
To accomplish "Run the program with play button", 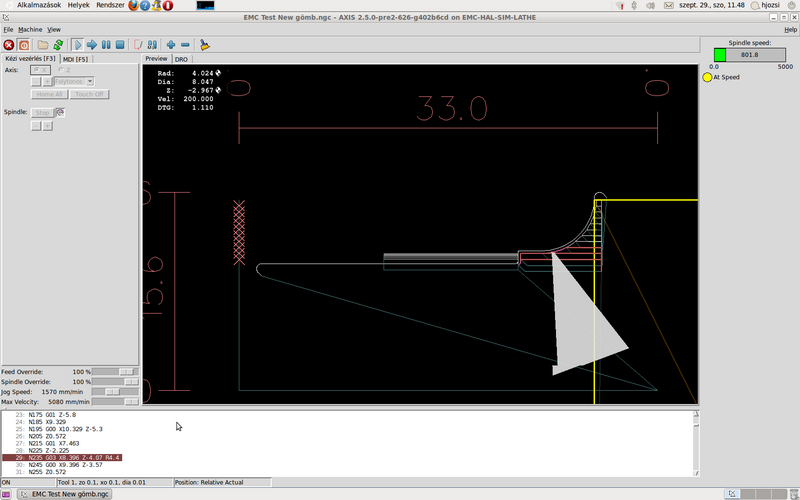I will tap(77, 45).
